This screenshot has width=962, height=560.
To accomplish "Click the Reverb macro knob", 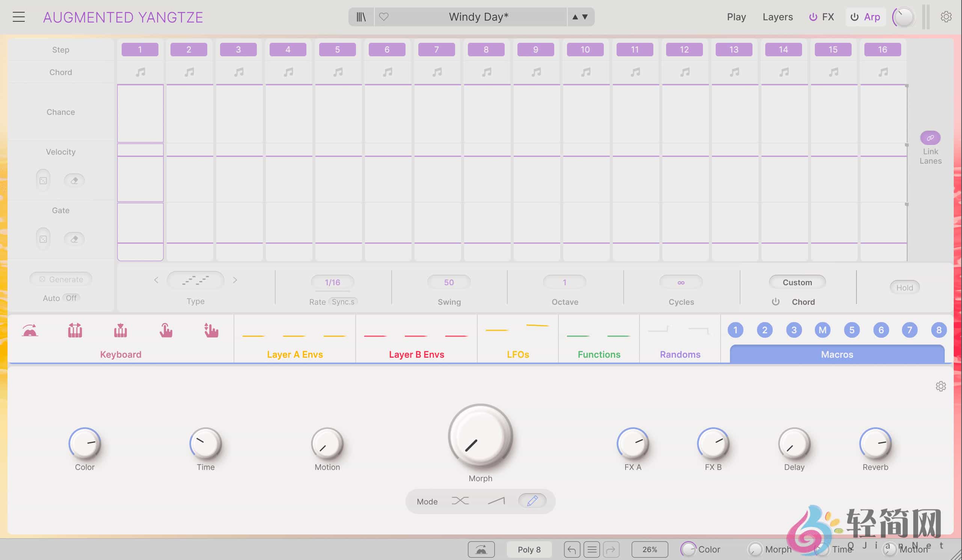I will (875, 443).
